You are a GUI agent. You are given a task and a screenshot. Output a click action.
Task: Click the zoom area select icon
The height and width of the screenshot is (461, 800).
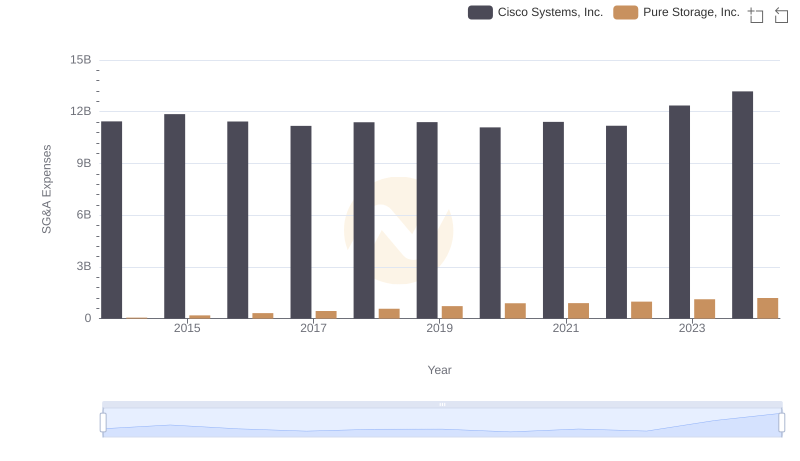756,15
